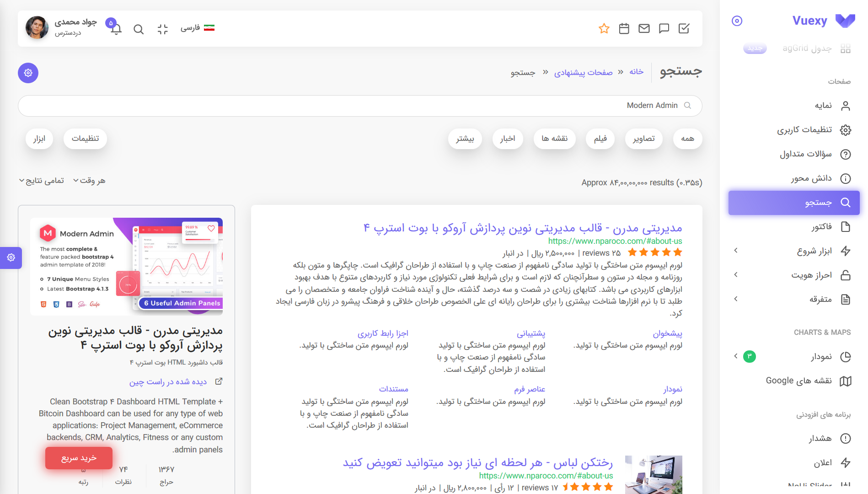Open the calendar icon in top bar

(624, 28)
